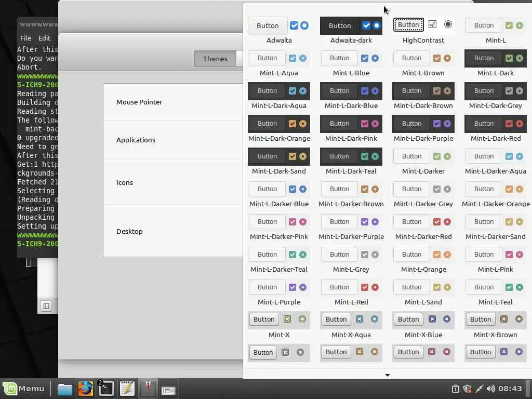
Task: Click the Icons row in Themes
Action: (x=174, y=182)
